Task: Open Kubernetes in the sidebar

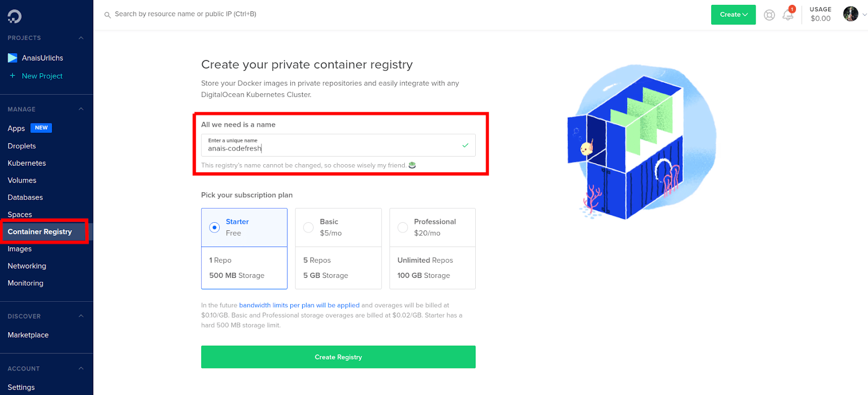Action: click(x=27, y=163)
